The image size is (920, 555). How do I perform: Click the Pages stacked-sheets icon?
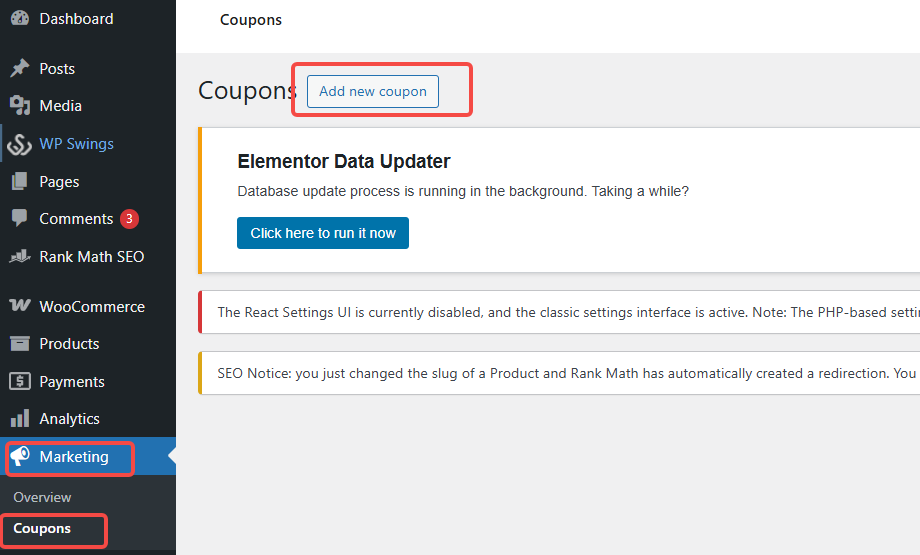coord(20,181)
